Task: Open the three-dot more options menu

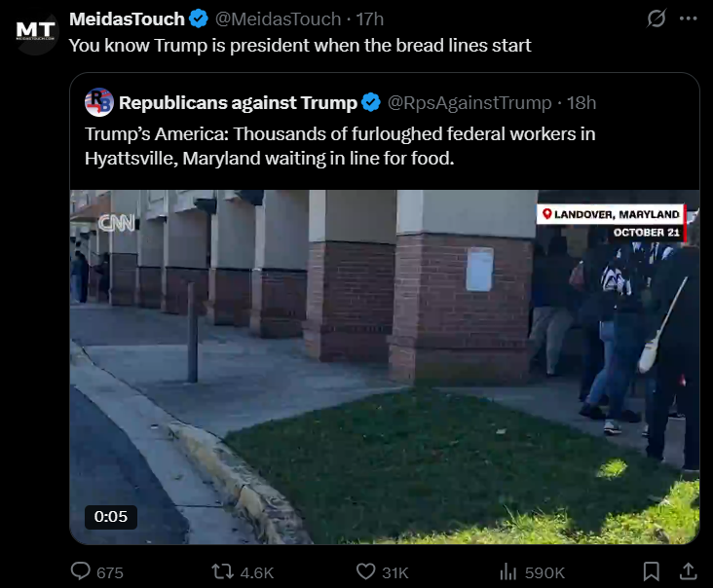Action: (x=689, y=18)
